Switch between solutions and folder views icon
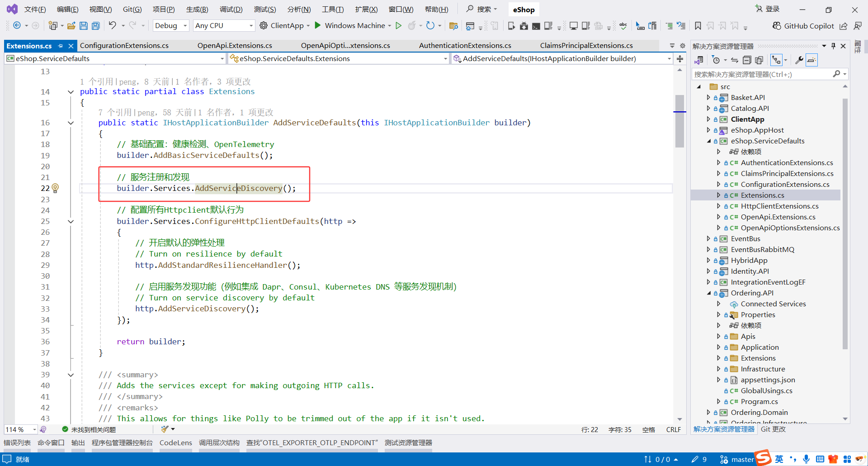Screen dimensions: 868x466 (699, 60)
